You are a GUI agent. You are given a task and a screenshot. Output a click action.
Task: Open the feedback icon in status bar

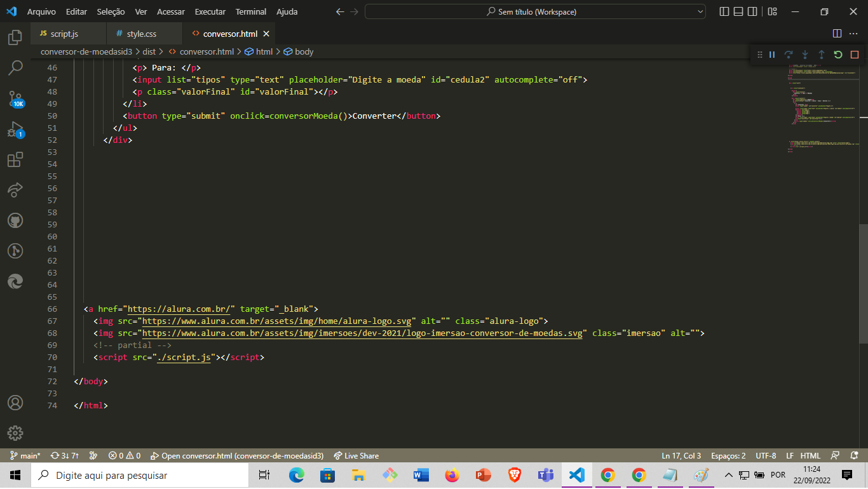click(x=836, y=455)
